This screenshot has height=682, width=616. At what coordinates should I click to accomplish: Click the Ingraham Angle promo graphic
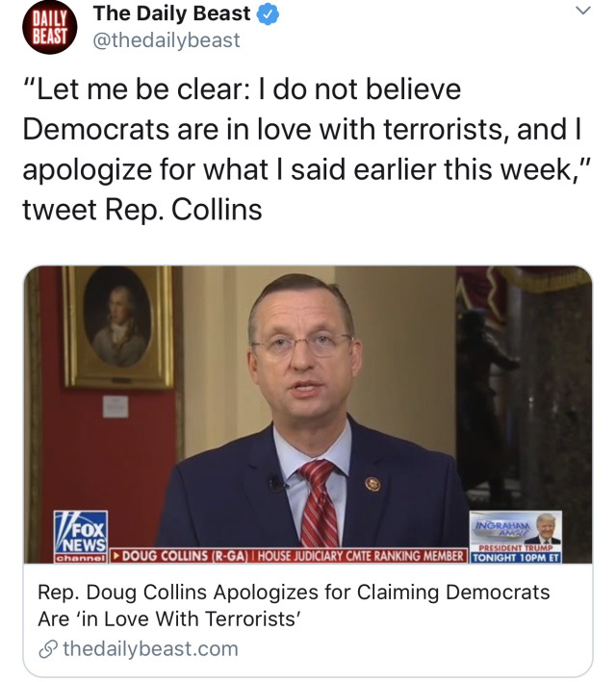pyautogui.click(x=516, y=537)
